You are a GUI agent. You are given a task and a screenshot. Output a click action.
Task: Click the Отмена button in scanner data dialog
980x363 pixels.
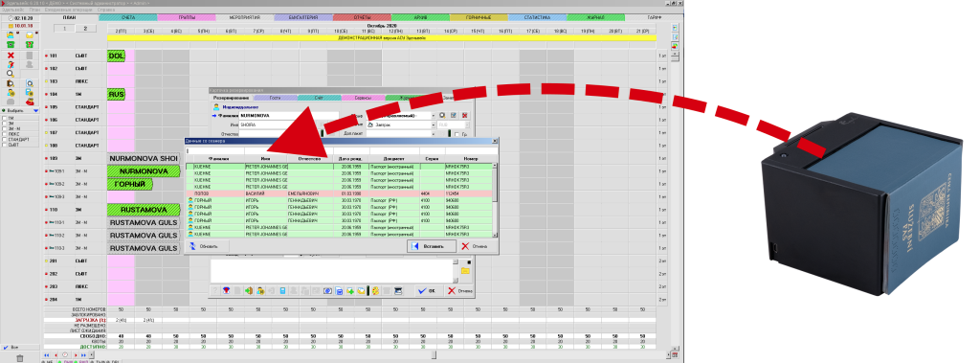click(x=478, y=246)
